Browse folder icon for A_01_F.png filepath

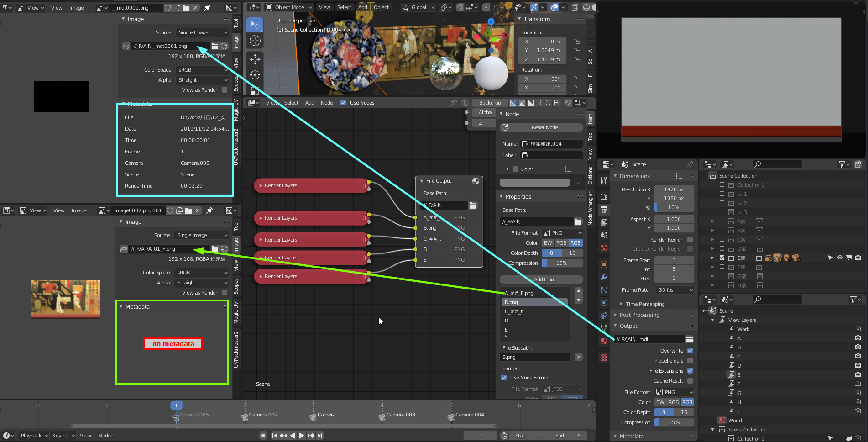214,249
